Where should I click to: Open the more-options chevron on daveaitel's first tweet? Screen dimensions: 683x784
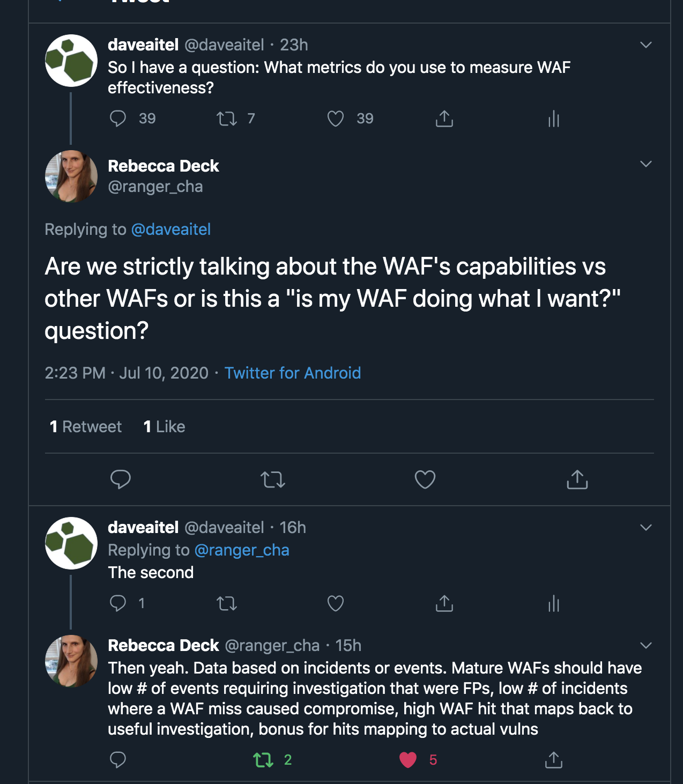point(646,45)
